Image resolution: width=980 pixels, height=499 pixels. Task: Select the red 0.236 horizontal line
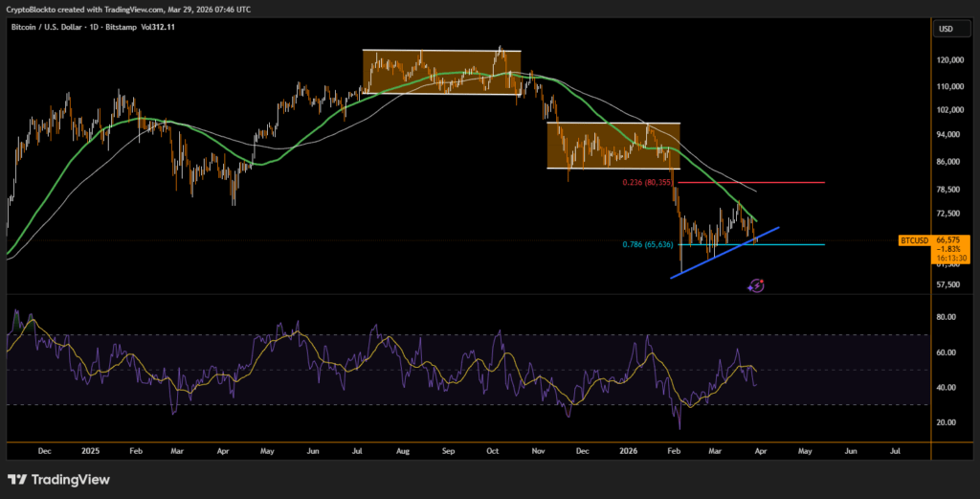coord(766,182)
